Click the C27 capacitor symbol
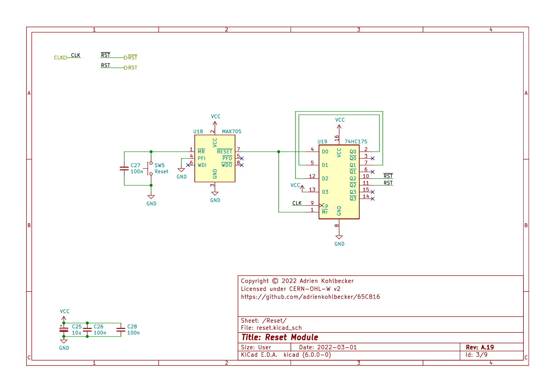Image resolution: width=556 pixels, height=392 pixels. coord(124,169)
